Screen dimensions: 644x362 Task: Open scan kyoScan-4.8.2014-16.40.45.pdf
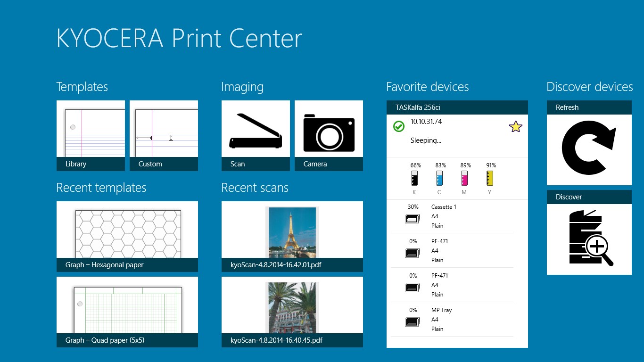click(292, 312)
